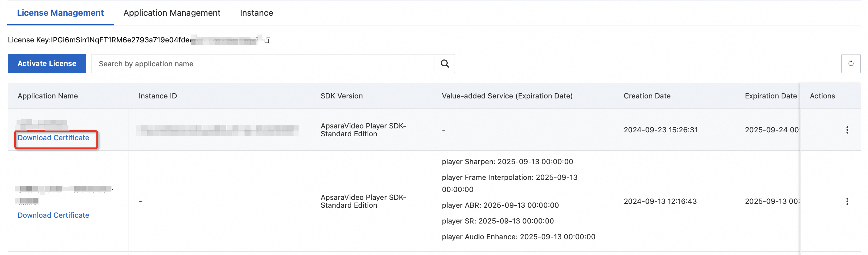Copy the License Key using copy icon
Viewport: 868px width, 255px height.
267,40
